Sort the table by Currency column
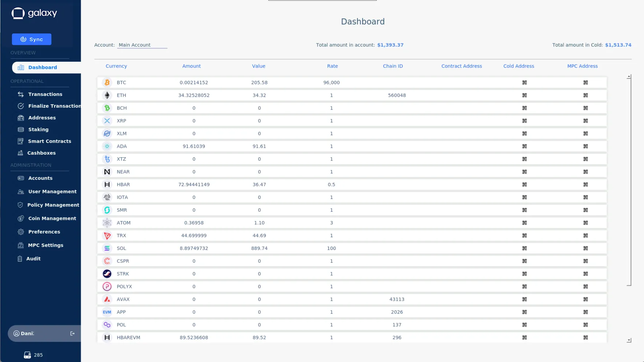The width and height of the screenshot is (644, 362). click(116, 66)
